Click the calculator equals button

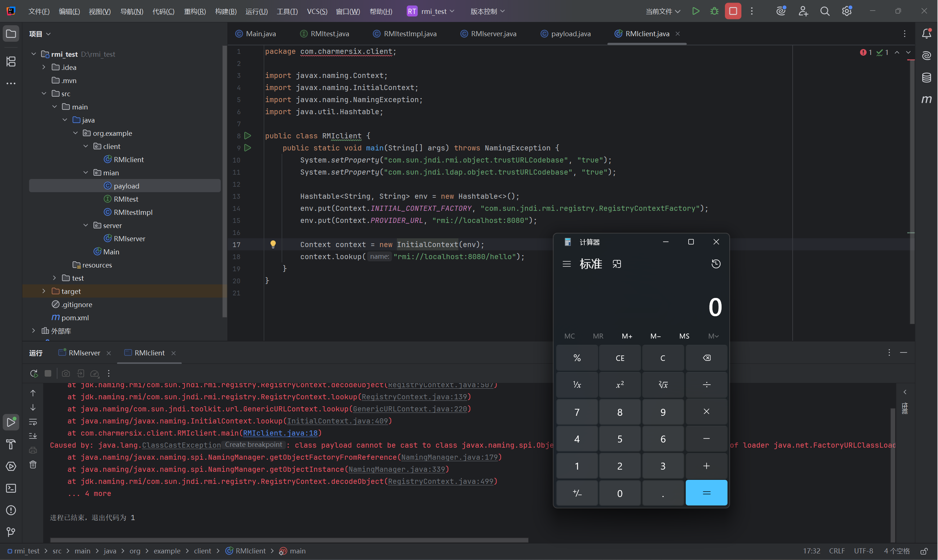click(706, 492)
